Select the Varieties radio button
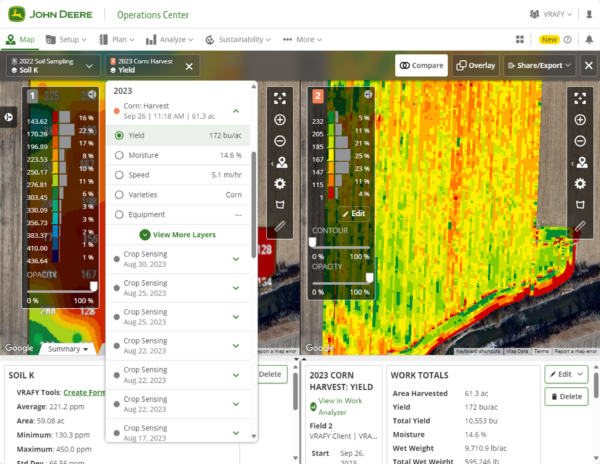The image size is (600, 464). [x=119, y=195]
